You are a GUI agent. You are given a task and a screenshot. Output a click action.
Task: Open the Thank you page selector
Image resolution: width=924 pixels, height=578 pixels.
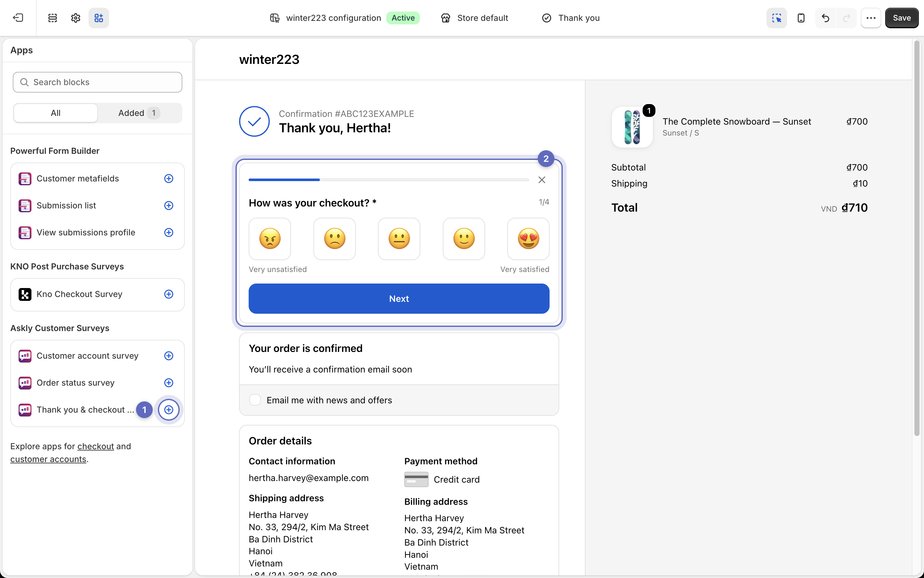pyautogui.click(x=571, y=18)
